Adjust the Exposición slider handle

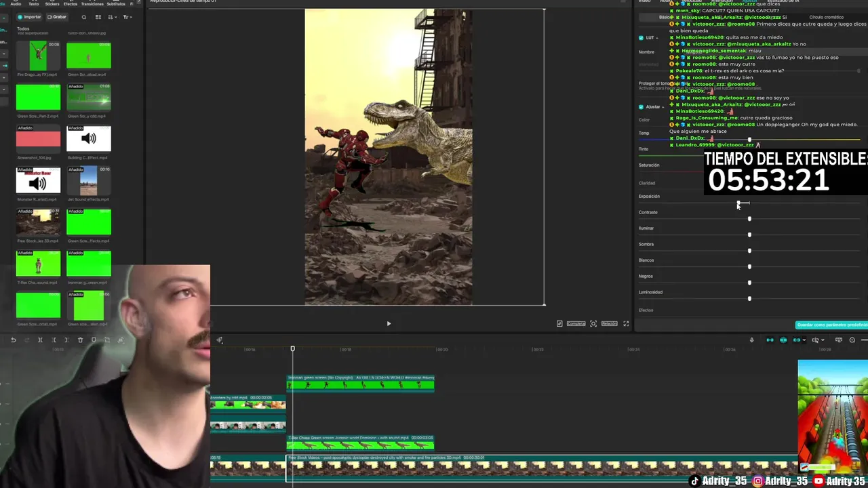739,203
